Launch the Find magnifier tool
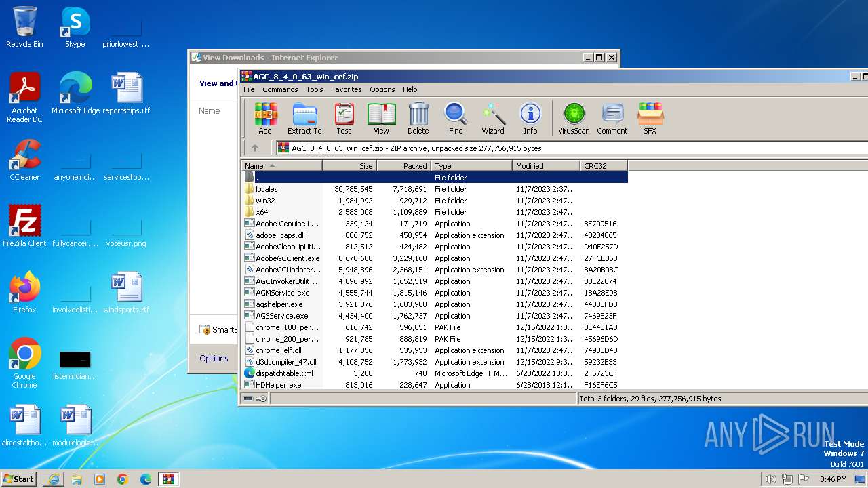868x488 pixels. coord(456,119)
